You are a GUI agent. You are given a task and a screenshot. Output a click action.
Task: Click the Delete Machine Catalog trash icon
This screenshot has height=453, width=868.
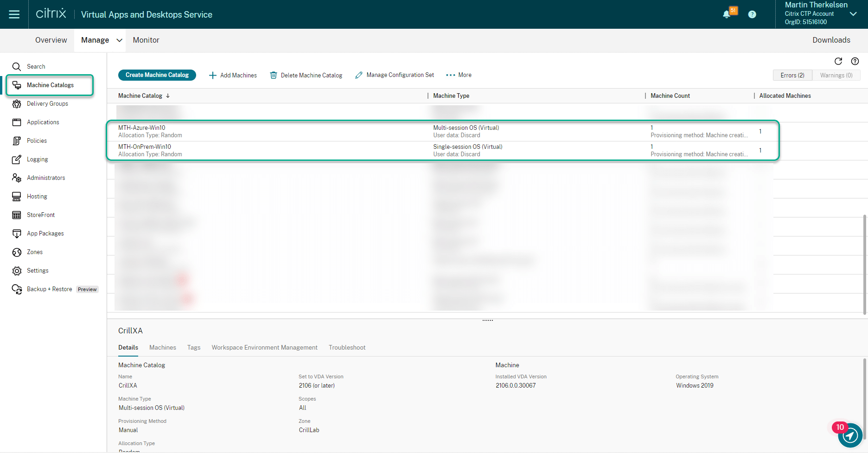pyautogui.click(x=274, y=75)
